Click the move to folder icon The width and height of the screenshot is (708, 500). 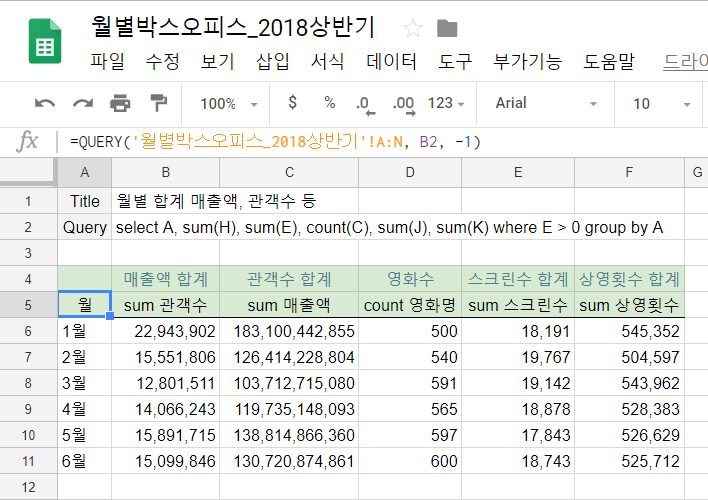[447, 28]
